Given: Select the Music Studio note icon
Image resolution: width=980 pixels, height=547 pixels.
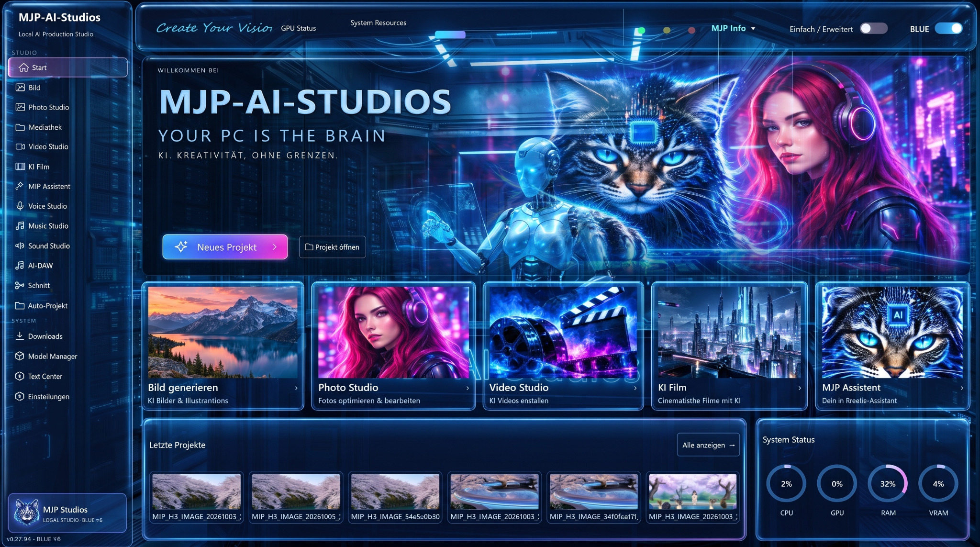Looking at the screenshot, I should coord(20,225).
